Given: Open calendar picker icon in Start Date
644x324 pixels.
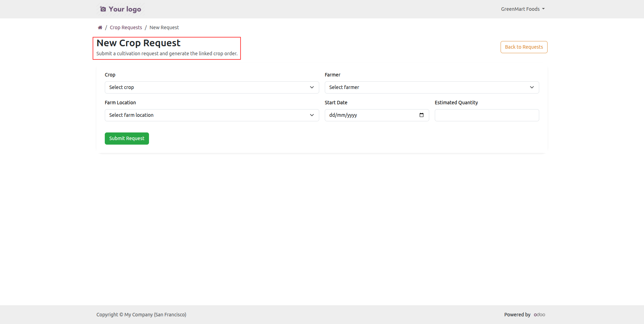Looking at the screenshot, I should coord(422,115).
